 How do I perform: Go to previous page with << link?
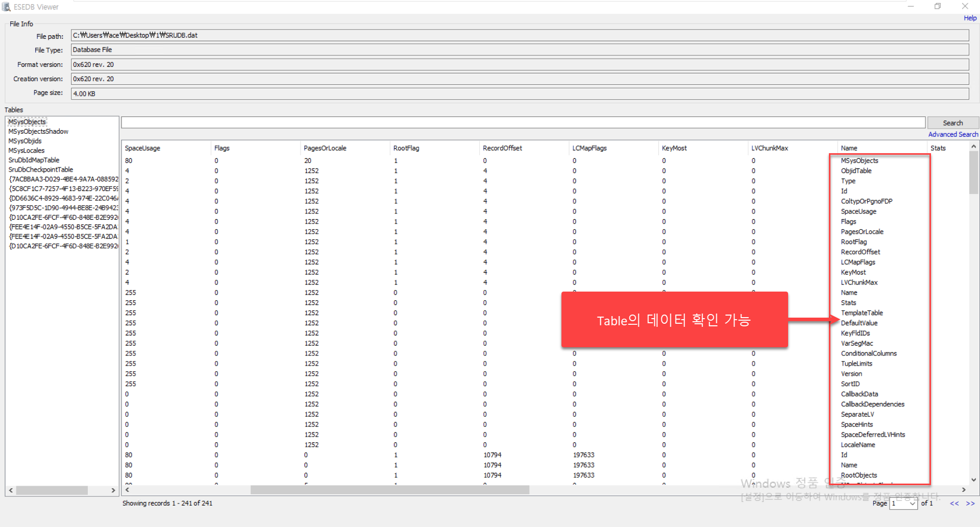954,504
